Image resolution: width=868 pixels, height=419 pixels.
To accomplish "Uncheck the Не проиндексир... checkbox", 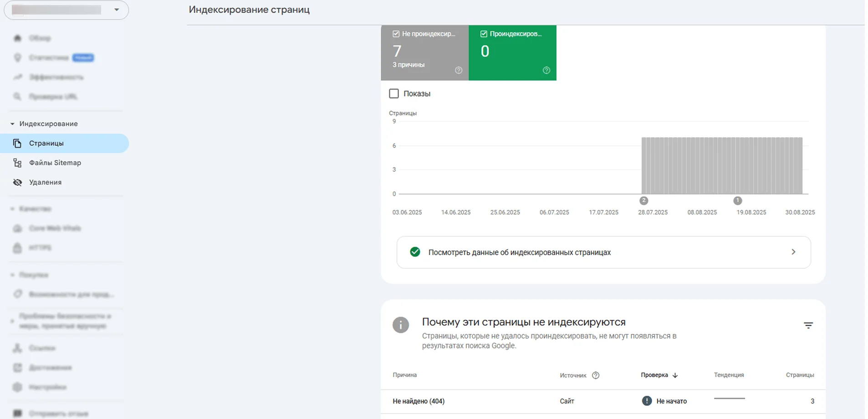I will tap(396, 34).
